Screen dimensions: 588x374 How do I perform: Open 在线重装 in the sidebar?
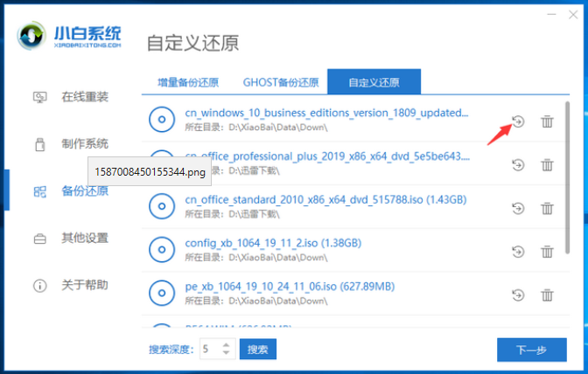[84, 96]
